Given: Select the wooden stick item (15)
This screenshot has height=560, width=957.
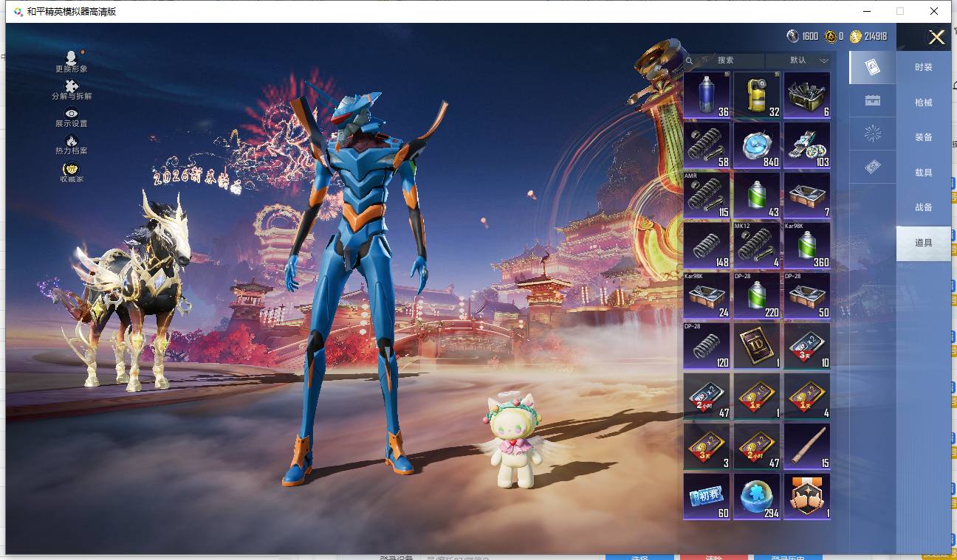Looking at the screenshot, I should coord(807,446).
